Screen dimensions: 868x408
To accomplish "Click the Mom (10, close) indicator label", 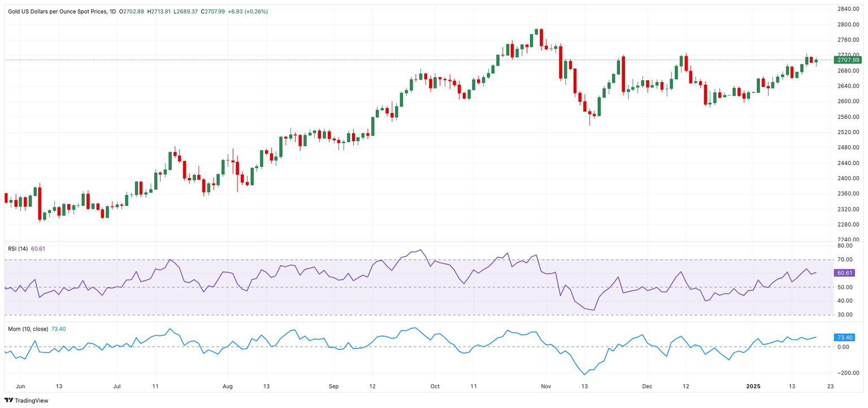I will tap(28, 329).
